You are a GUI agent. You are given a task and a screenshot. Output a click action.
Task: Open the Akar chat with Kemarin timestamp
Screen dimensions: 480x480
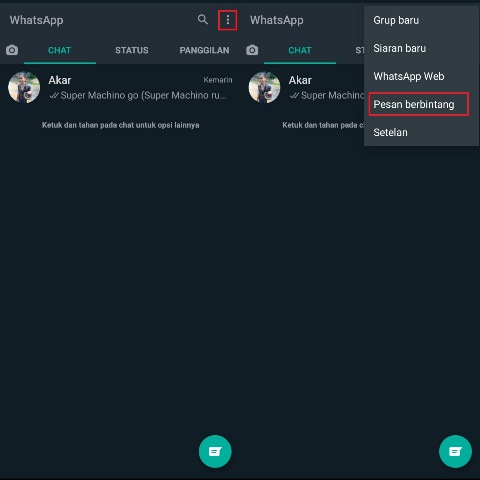pos(120,87)
